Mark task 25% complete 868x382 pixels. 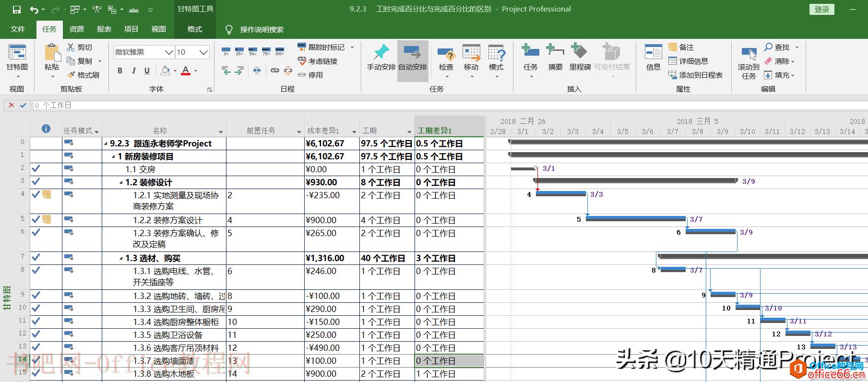point(239,51)
